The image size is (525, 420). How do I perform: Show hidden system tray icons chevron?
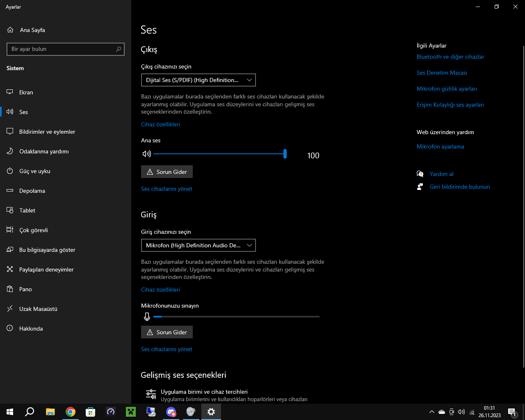pos(431,412)
